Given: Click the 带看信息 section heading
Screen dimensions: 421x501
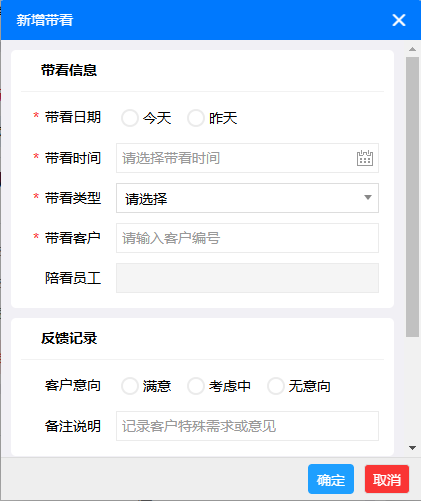Looking at the screenshot, I should coord(69,70).
